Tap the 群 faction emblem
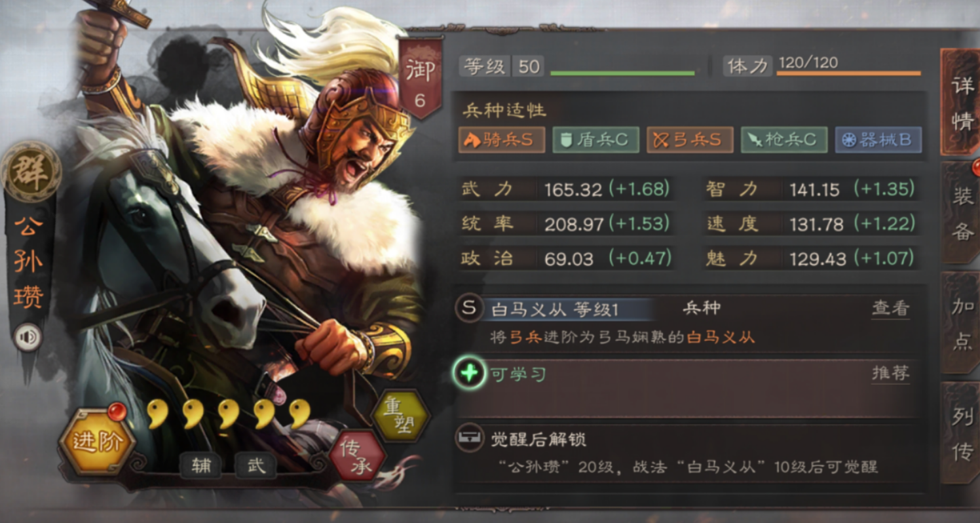The image size is (980, 523). [x=31, y=171]
